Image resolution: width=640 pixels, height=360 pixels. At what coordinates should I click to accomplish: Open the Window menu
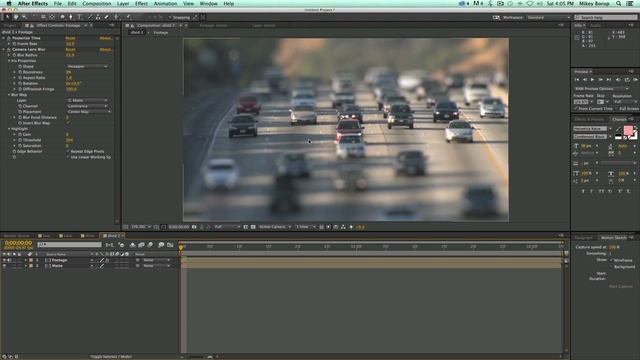[208, 4]
